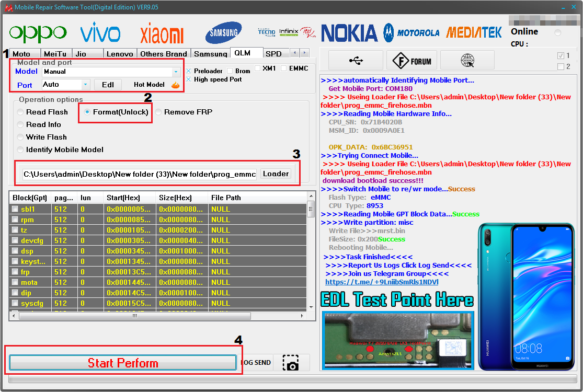583x392 pixels.
Task: Open the website globe icon button
Action: coord(467,60)
